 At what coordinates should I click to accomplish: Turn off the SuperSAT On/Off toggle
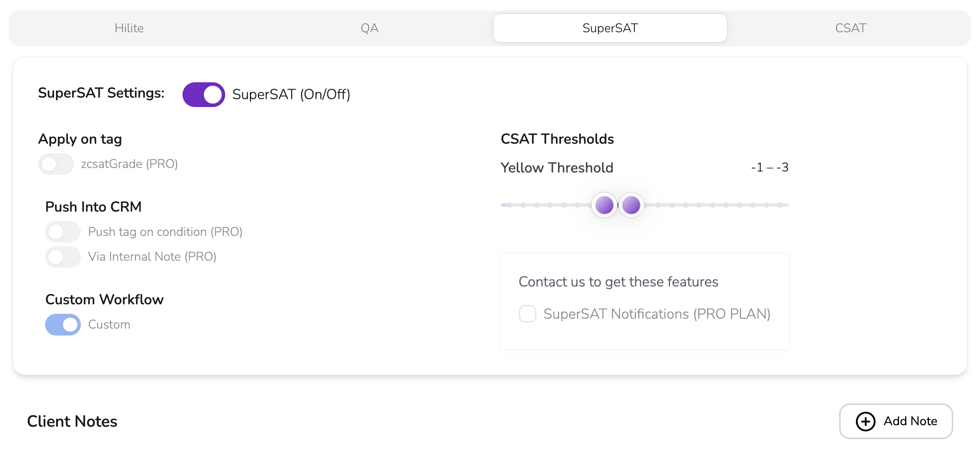(x=204, y=95)
